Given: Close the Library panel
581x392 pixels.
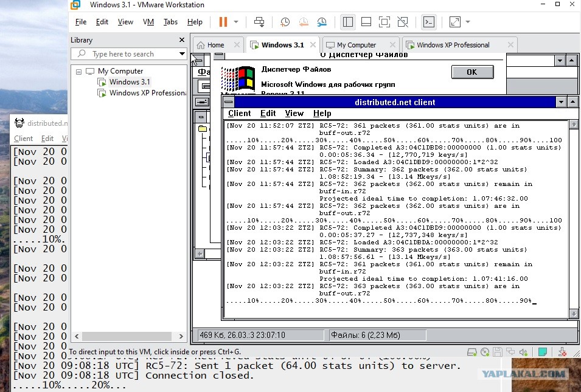Looking at the screenshot, I should coord(181,40).
